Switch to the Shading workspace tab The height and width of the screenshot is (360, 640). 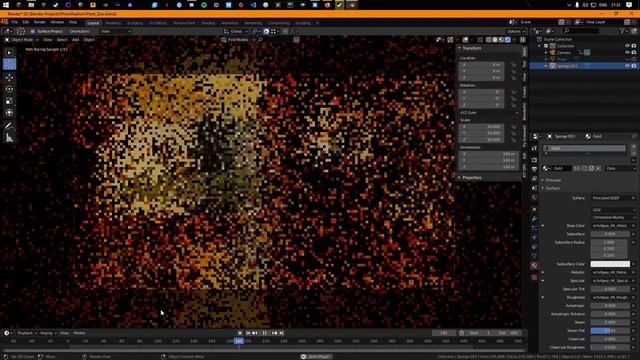click(208, 23)
